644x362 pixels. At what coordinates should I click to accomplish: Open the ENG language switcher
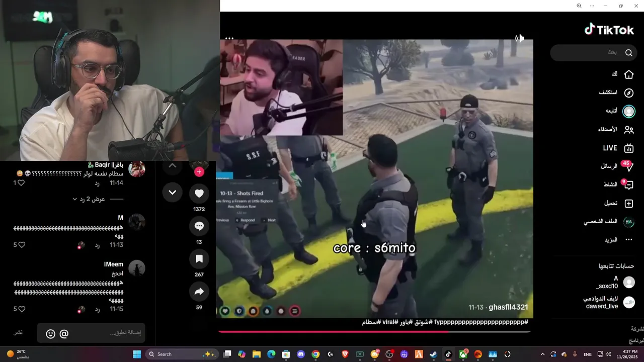tap(588, 354)
